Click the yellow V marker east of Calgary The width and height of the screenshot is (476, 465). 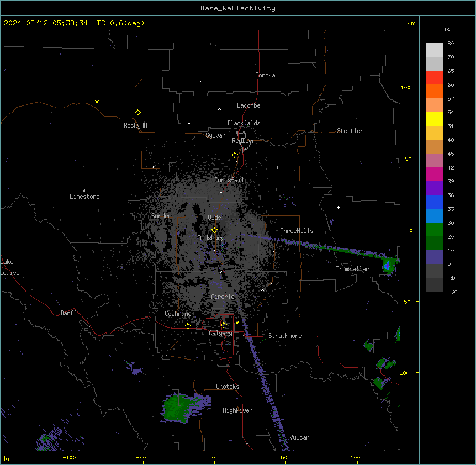237,323
